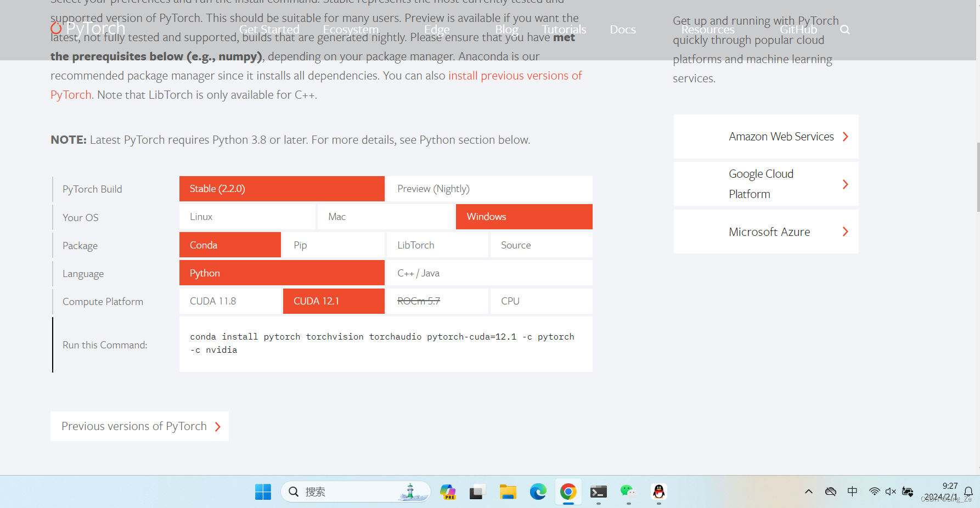The height and width of the screenshot is (508, 980).
Task: Click the search magnifier icon in navbar
Action: point(845,30)
